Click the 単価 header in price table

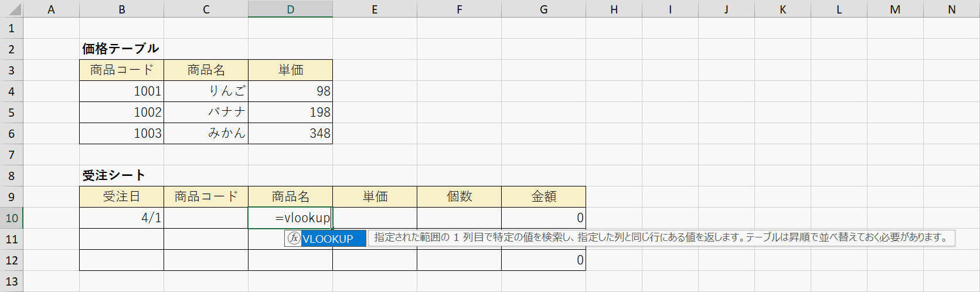click(290, 70)
